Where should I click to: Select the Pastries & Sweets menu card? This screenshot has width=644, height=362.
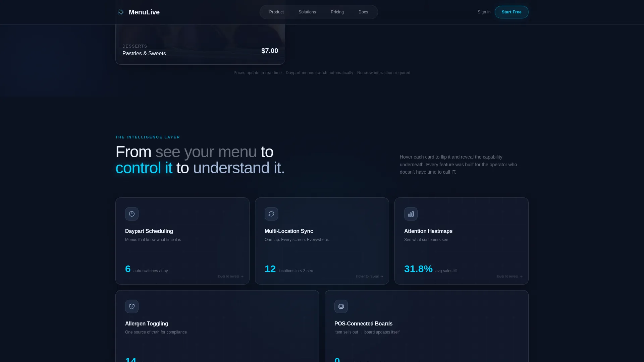point(200,44)
